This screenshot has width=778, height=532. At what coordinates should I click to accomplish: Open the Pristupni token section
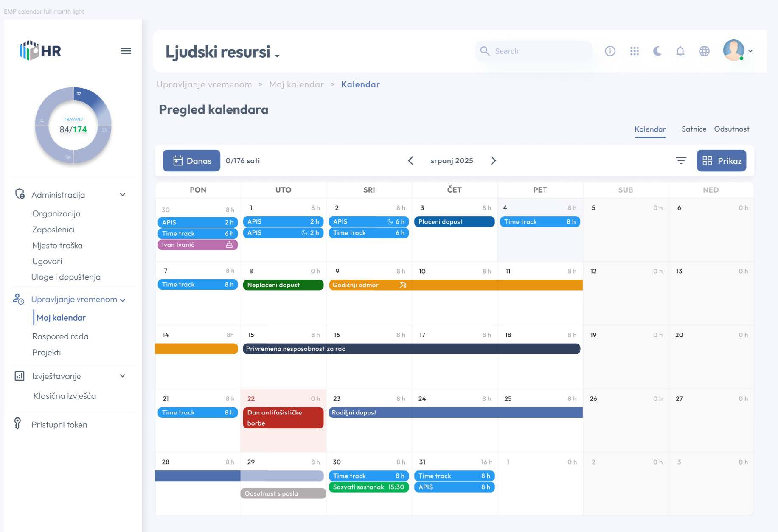coord(59,424)
